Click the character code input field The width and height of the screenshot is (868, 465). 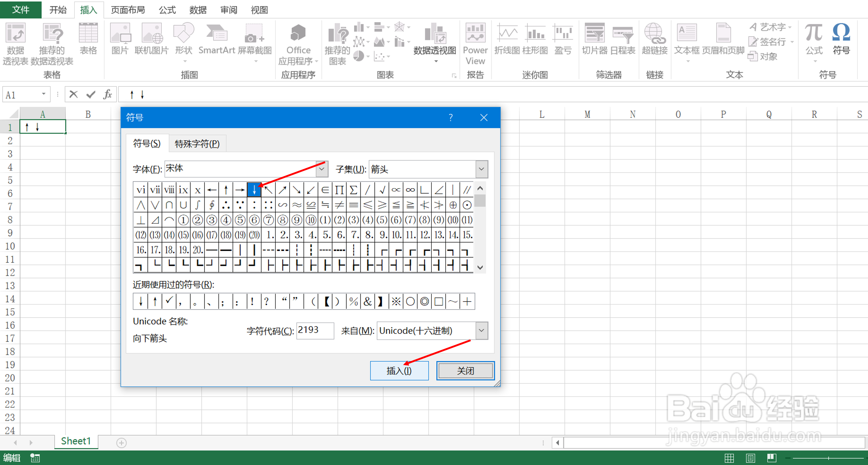tap(315, 331)
